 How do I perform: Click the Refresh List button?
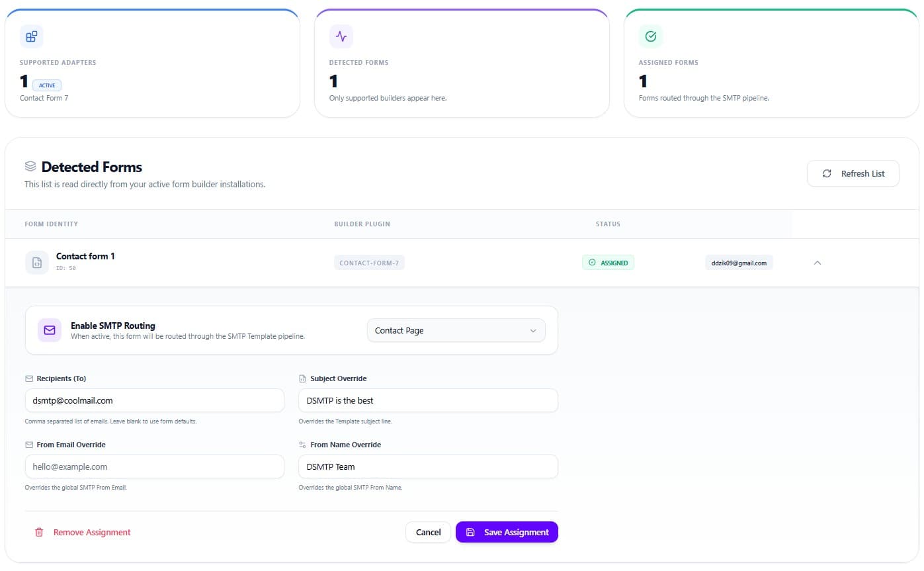pyautogui.click(x=853, y=173)
